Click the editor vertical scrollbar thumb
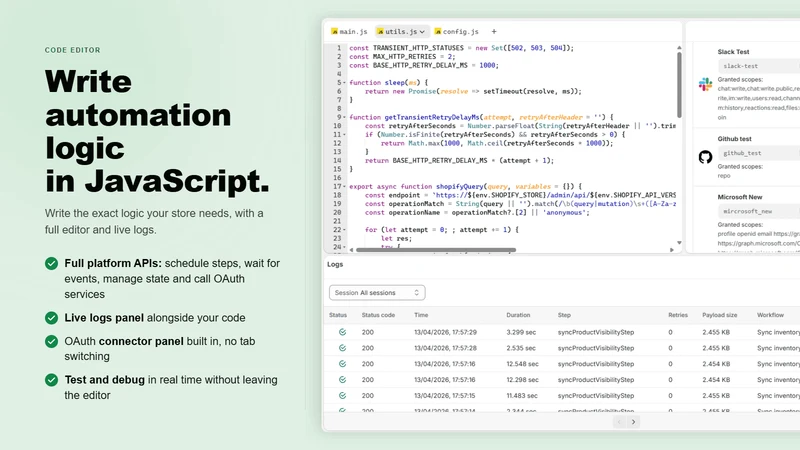The height and width of the screenshot is (450, 800). (679, 85)
